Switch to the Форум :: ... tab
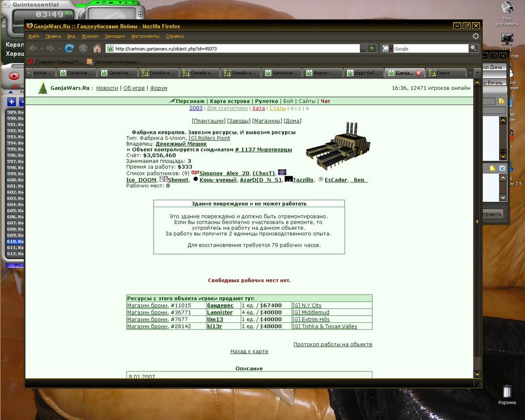The image size is (525, 420). (323, 73)
